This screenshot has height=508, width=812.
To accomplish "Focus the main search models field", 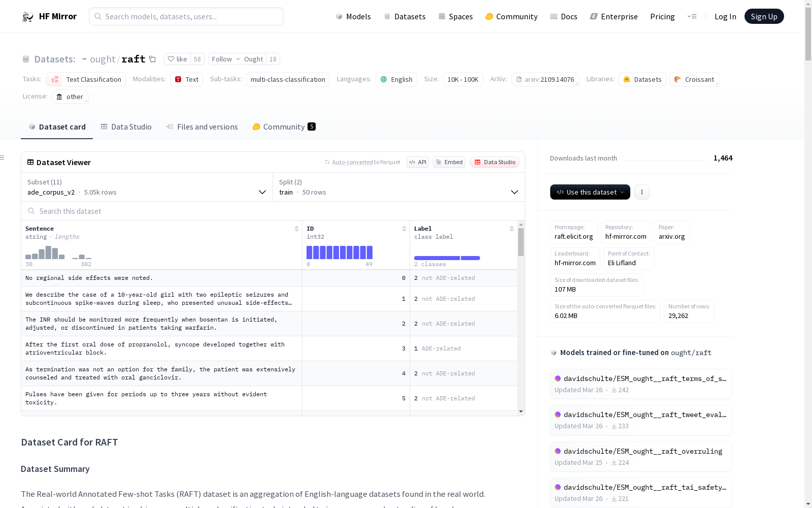I will click(x=186, y=16).
